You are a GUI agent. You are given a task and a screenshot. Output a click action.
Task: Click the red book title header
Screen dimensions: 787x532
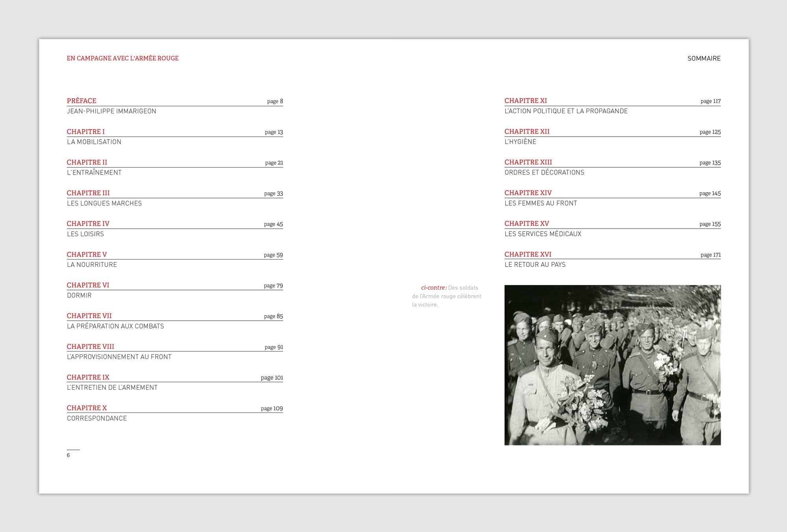[123, 58]
